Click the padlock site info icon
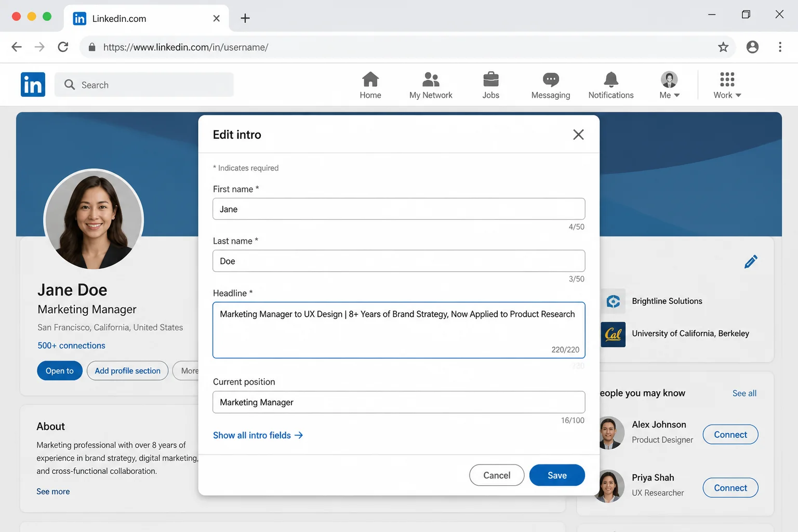This screenshot has width=798, height=532. click(x=92, y=47)
